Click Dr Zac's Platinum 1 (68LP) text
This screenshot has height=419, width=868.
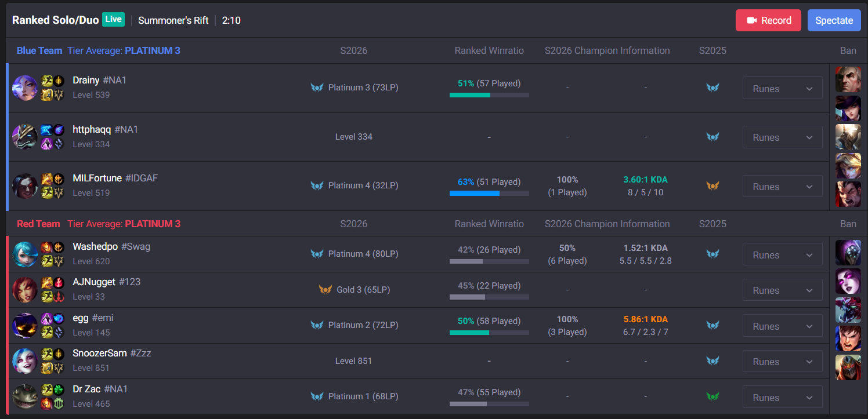tap(363, 396)
